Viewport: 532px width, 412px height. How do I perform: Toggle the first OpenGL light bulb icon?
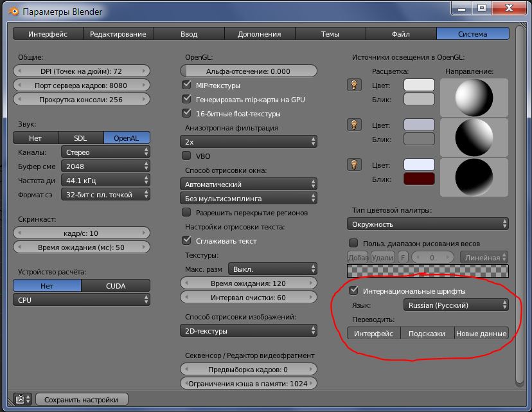pos(354,85)
